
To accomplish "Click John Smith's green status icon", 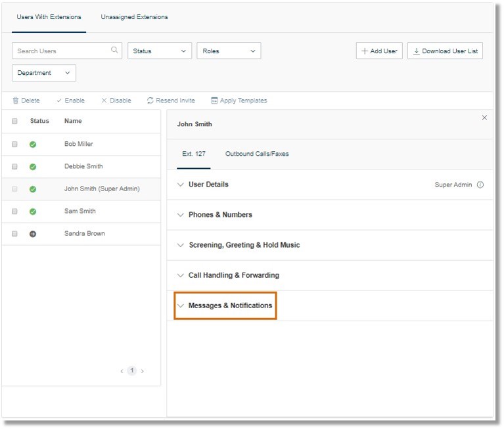I will 33,189.
